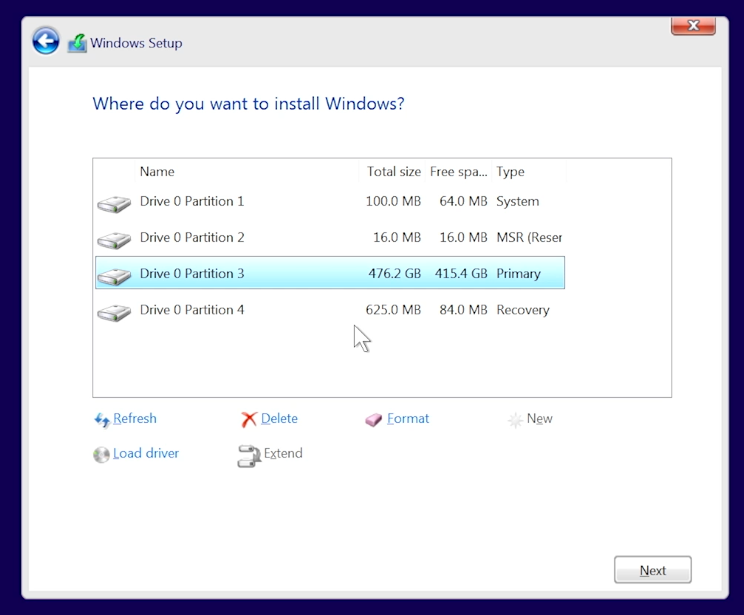Refresh the partition list
744x615 pixels.
click(x=135, y=419)
